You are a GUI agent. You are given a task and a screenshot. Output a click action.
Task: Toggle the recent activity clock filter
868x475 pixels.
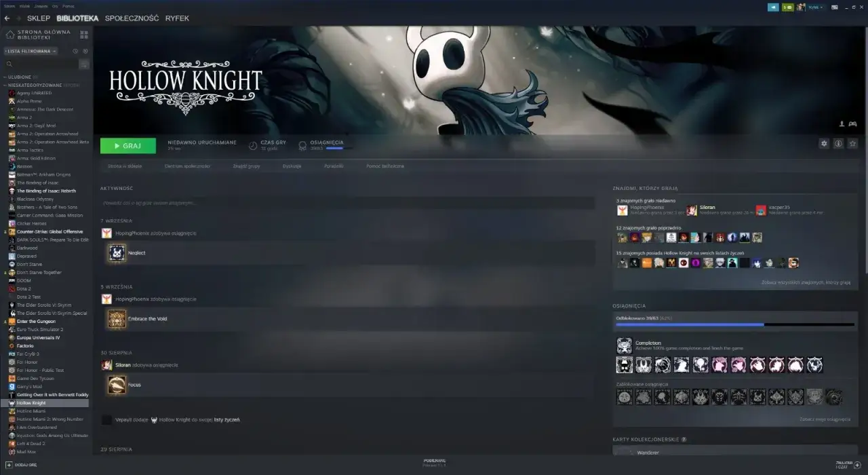pos(75,51)
